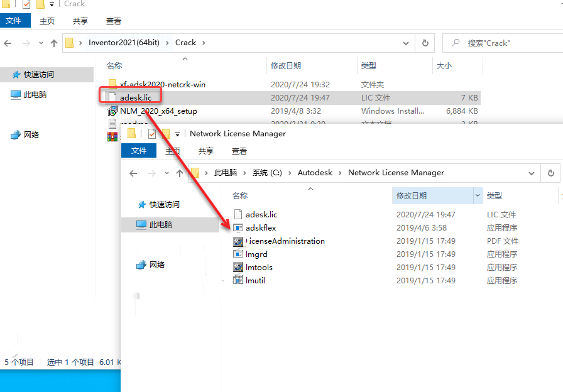Click the LIC 文件 type of adesk.lic in Crack window
This screenshot has height=392, width=563.
(376, 97)
